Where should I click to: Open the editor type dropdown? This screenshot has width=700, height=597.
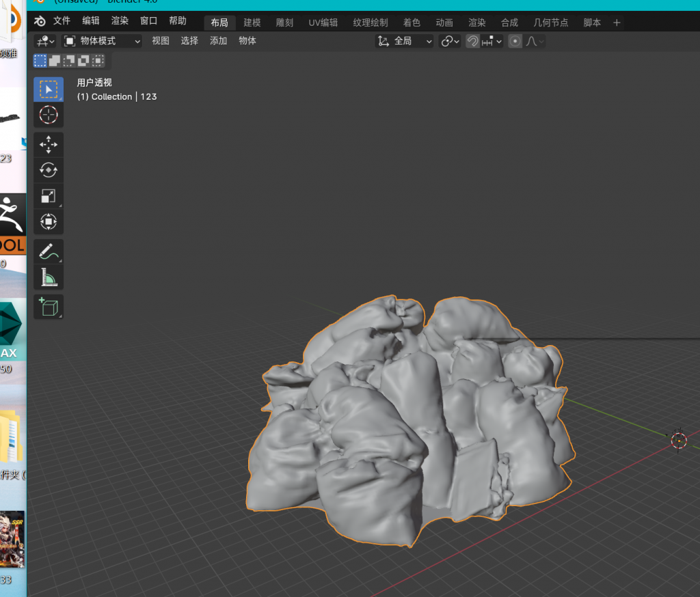46,42
